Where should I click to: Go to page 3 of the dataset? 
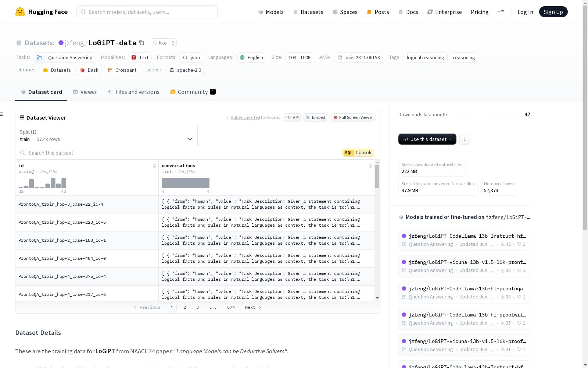point(197,307)
